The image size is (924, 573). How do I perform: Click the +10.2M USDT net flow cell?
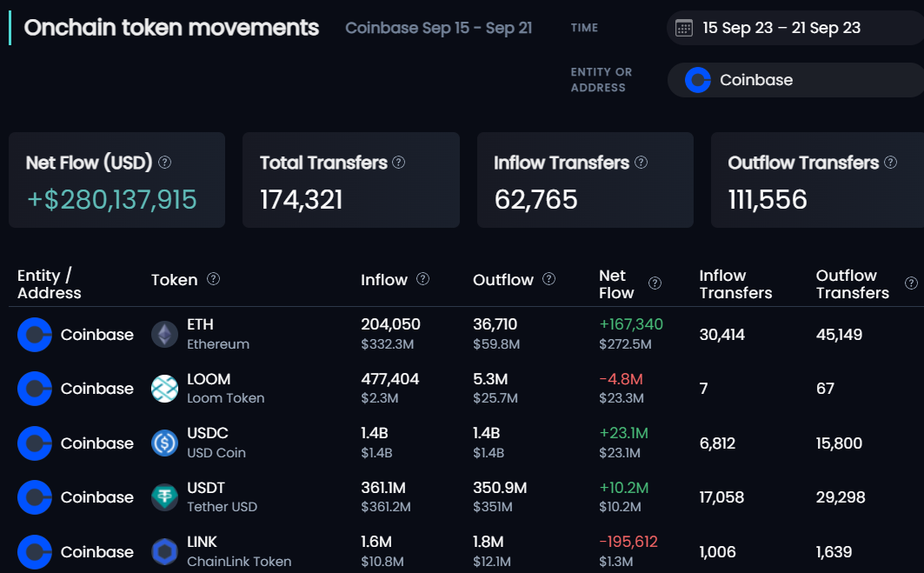(623, 488)
